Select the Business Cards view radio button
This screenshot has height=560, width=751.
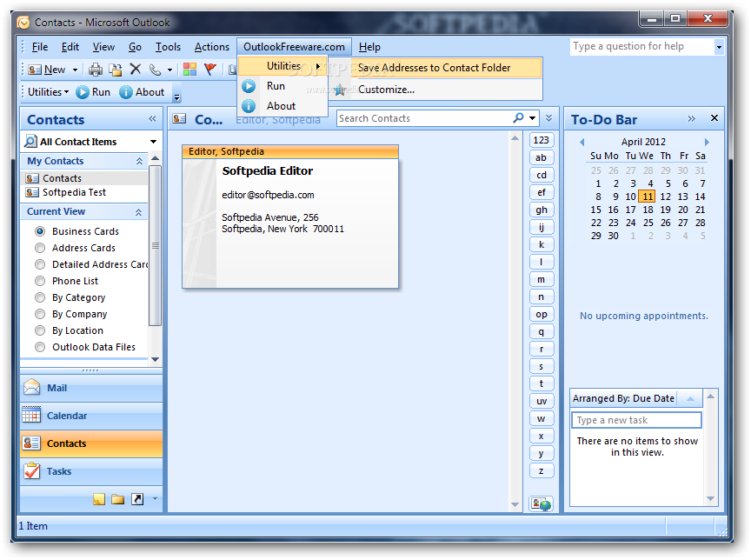point(40,231)
